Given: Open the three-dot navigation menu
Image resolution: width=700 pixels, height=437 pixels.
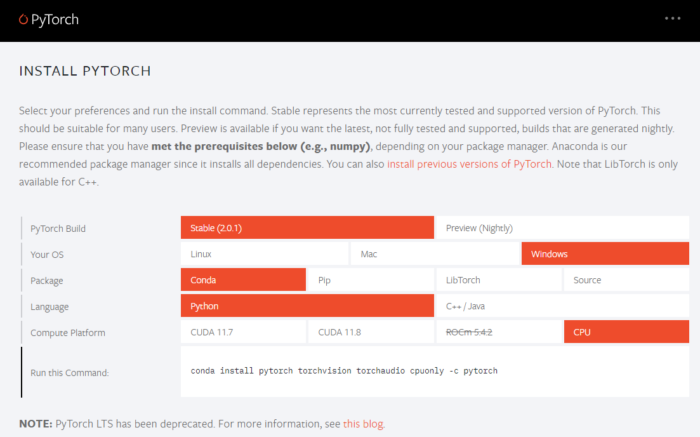Looking at the screenshot, I should coord(672,19).
